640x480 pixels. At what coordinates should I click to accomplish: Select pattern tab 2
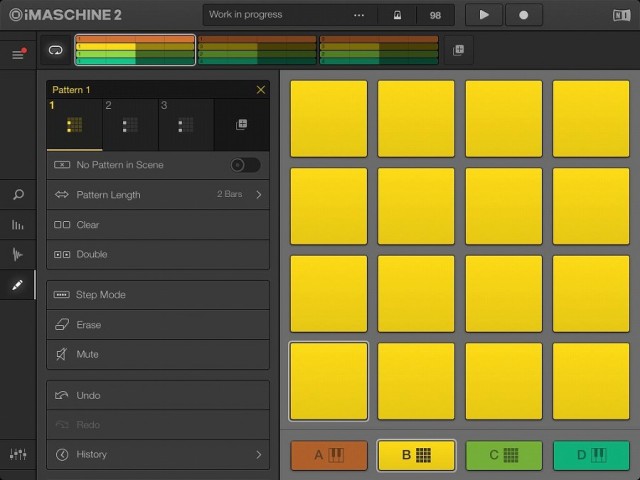[x=130, y=124]
